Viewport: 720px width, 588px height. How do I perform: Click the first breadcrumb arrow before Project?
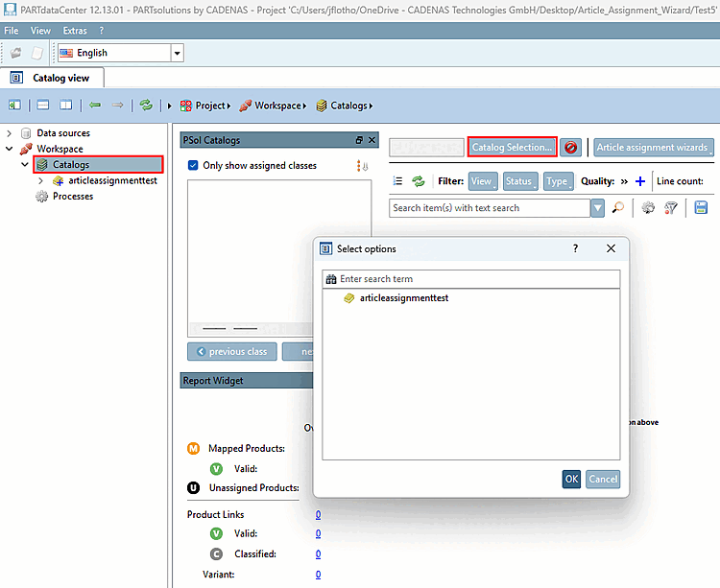coord(169,106)
